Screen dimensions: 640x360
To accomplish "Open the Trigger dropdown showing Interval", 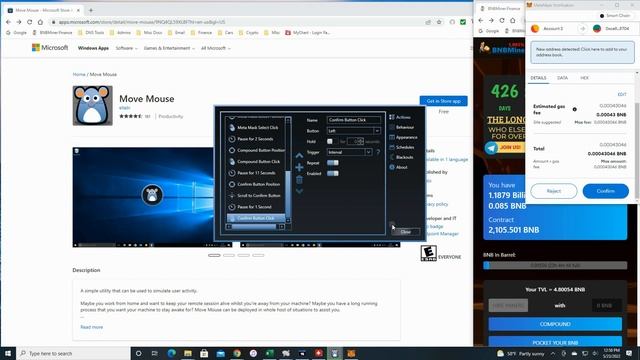I will (349, 152).
